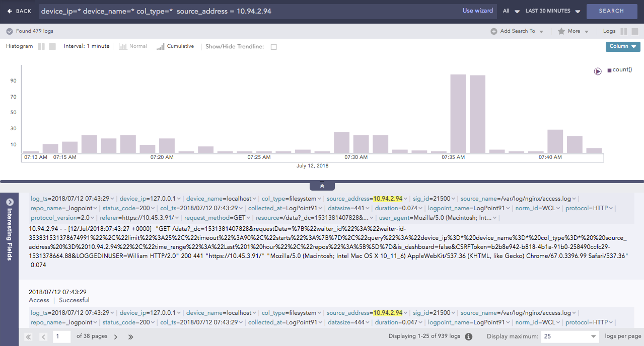Viewport: 644px width, 346px height.
Task: Click the SEARCH button
Action: [611, 11]
